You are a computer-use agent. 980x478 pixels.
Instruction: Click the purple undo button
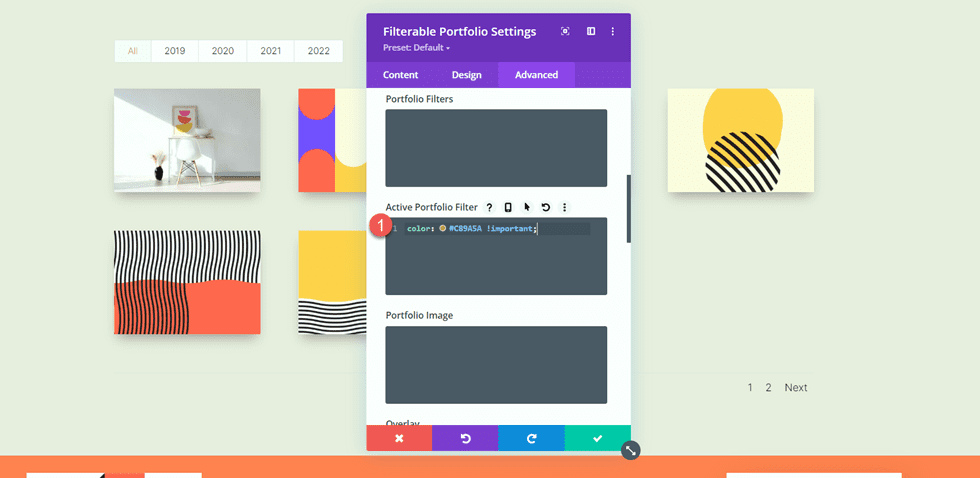pos(465,438)
